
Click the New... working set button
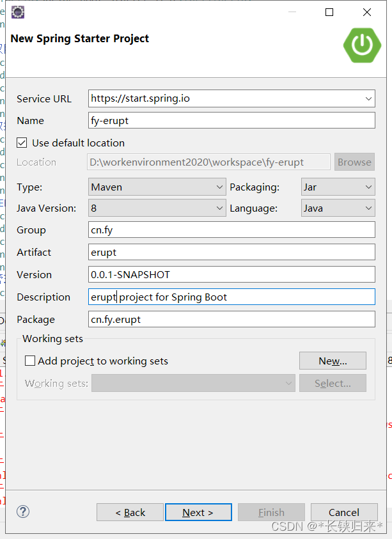[x=333, y=361]
